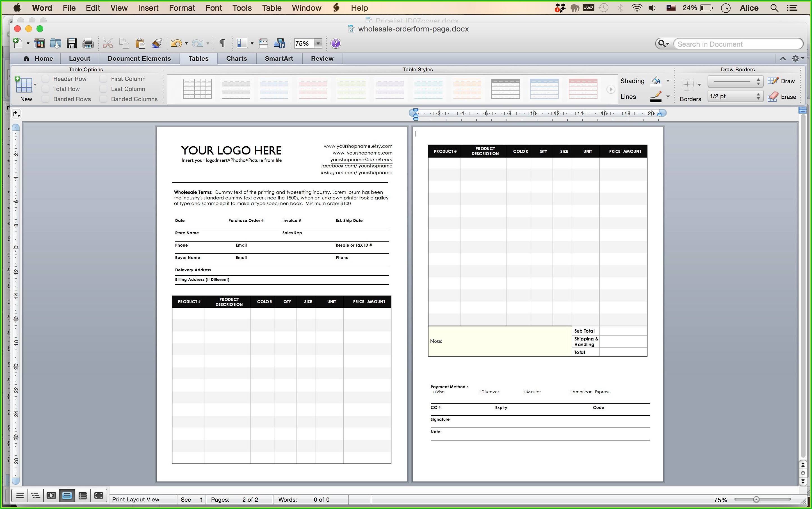
Task: Open the Format menu
Action: pyautogui.click(x=182, y=8)
